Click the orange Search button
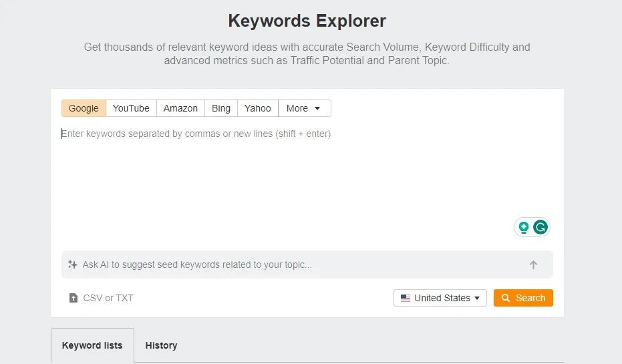 click(x=523, y=298)
